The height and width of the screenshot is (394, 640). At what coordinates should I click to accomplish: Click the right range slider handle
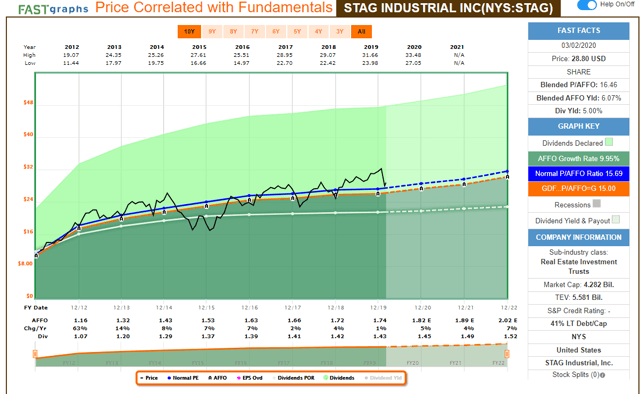(507, 354)
